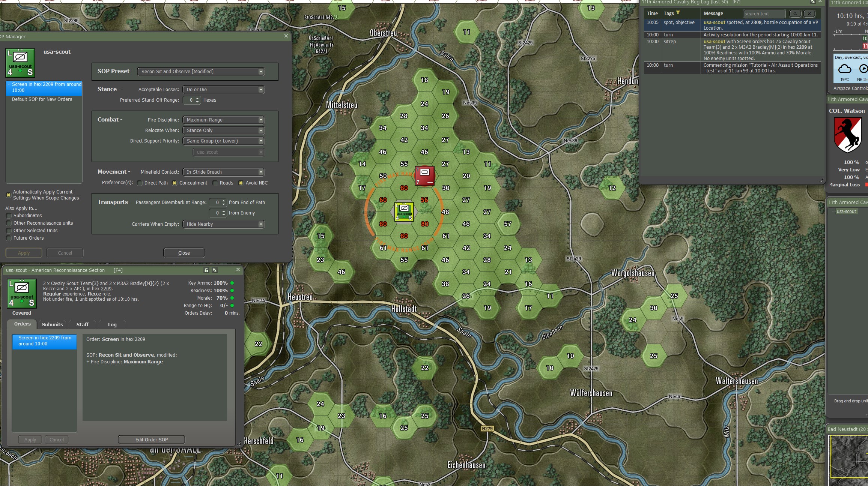The width and height of the screenshot is (868, 486).
Task: Expand the Fire Discipline dropdown
Action: [x=223, y=120]
